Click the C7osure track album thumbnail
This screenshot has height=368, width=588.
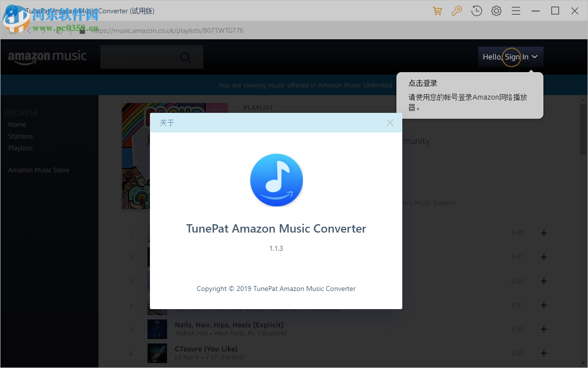[x=157, y=353]
